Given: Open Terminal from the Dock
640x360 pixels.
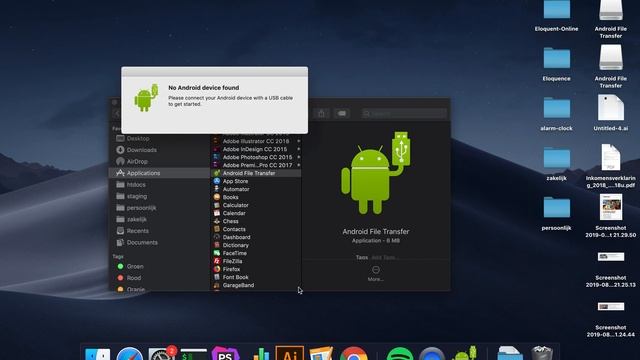Looking at the screenshot, I should point(193,354).
